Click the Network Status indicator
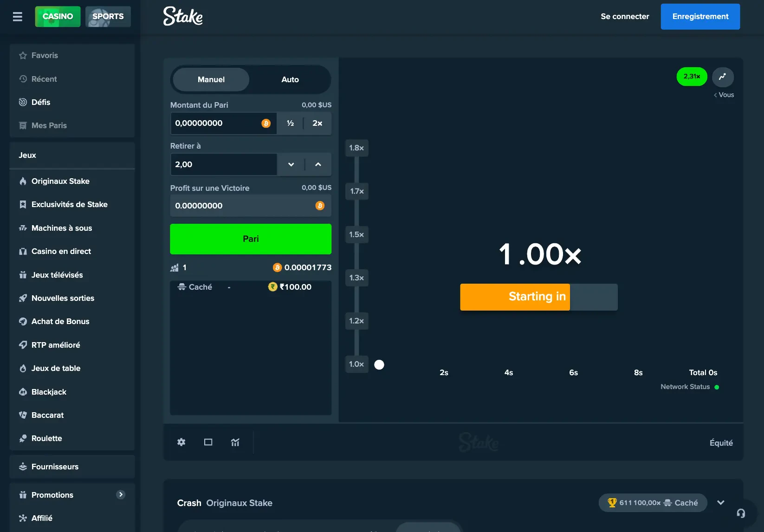The width and height of the screenshot is (764, 532). (x=690, y=387)
